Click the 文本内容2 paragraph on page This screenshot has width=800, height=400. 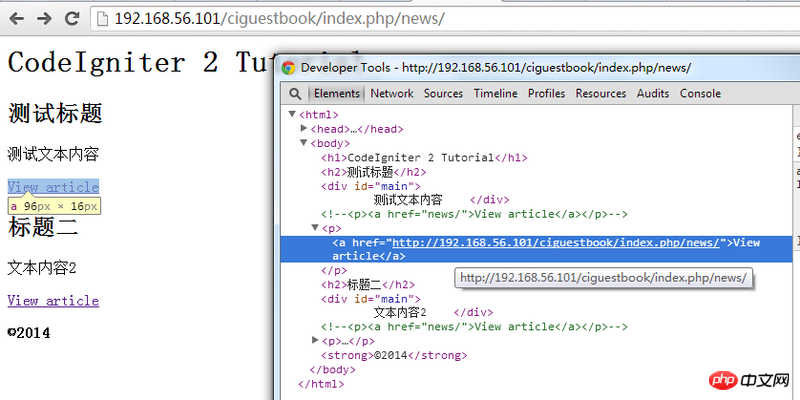pyautogui.click(x=42, y=268)
